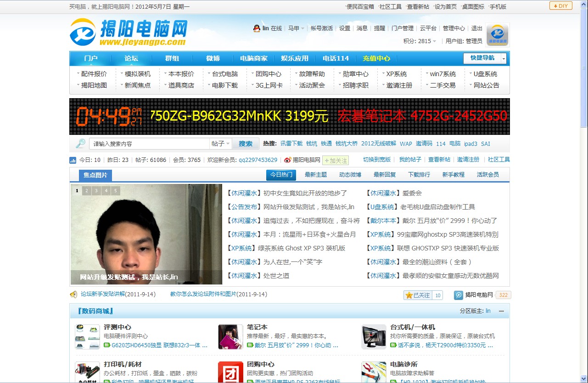
Task: Collapse the 数码商城 section
Action: [501, 311]
